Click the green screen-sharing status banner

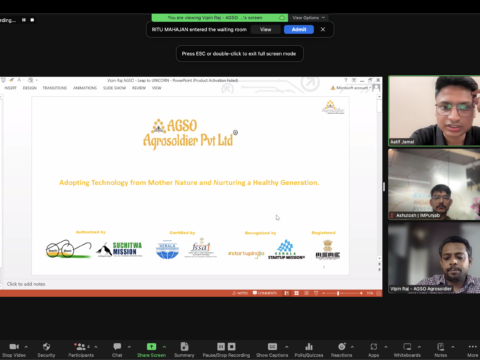(220, 18)
